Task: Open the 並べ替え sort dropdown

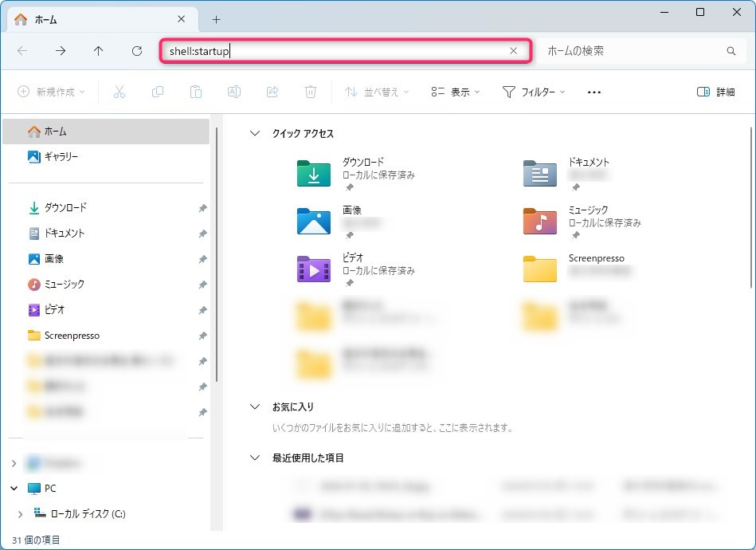Action: click(377, 92)
